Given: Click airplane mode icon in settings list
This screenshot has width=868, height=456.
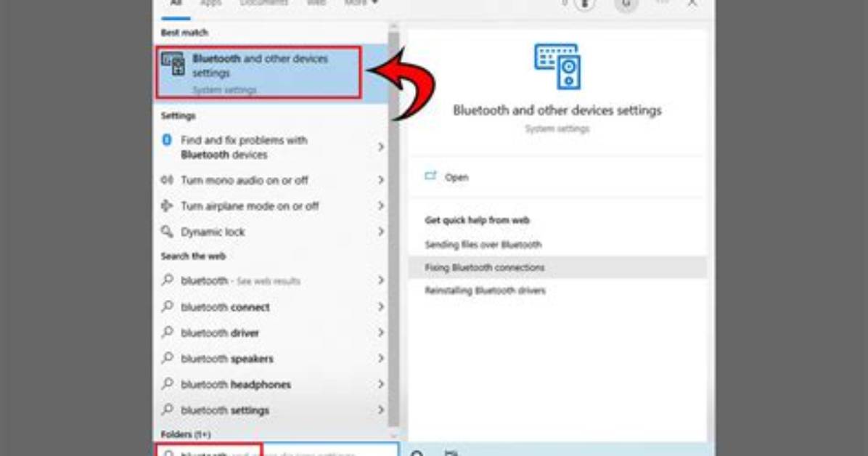Looking at the screenshot, I should pos(167,205).
